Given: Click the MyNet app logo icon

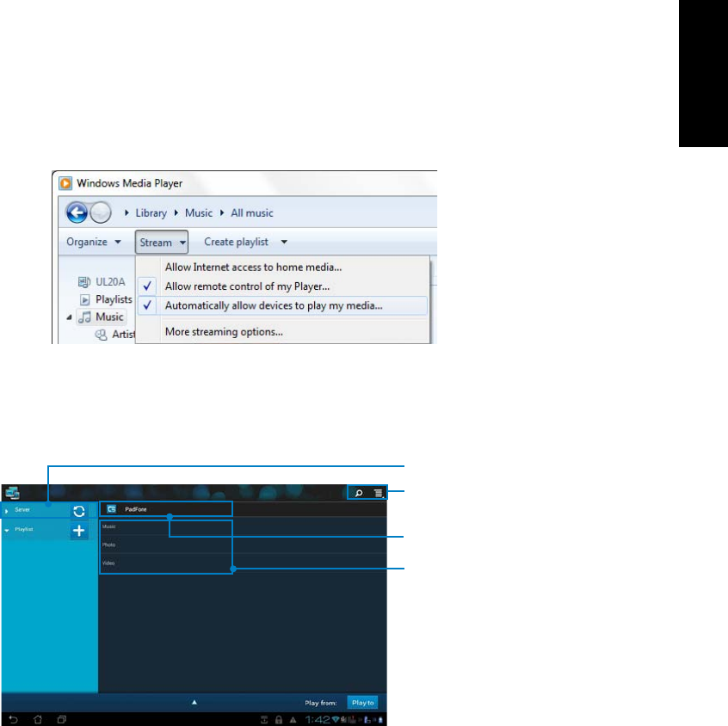Looking at the screenshot, I should point(12,493).
